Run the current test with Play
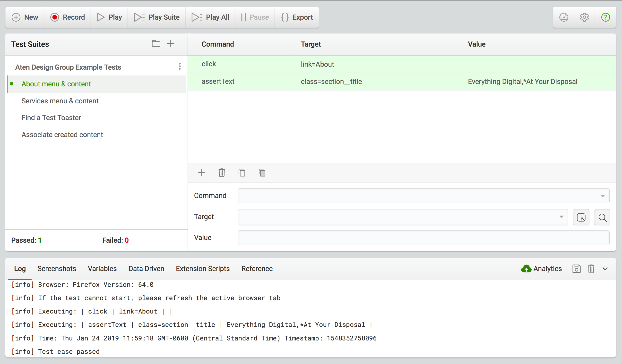This screenshot has width=622, height=364. 109,17
